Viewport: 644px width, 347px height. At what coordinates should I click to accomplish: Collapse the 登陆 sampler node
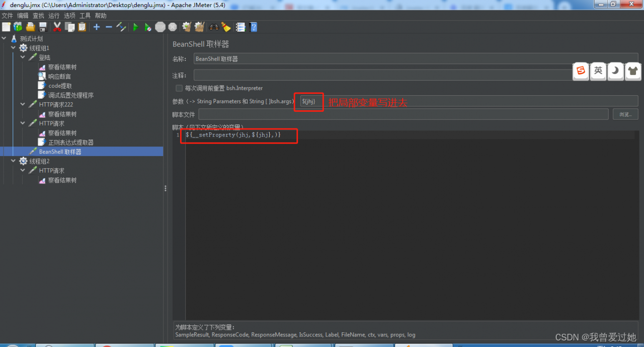tap(23, 57)
